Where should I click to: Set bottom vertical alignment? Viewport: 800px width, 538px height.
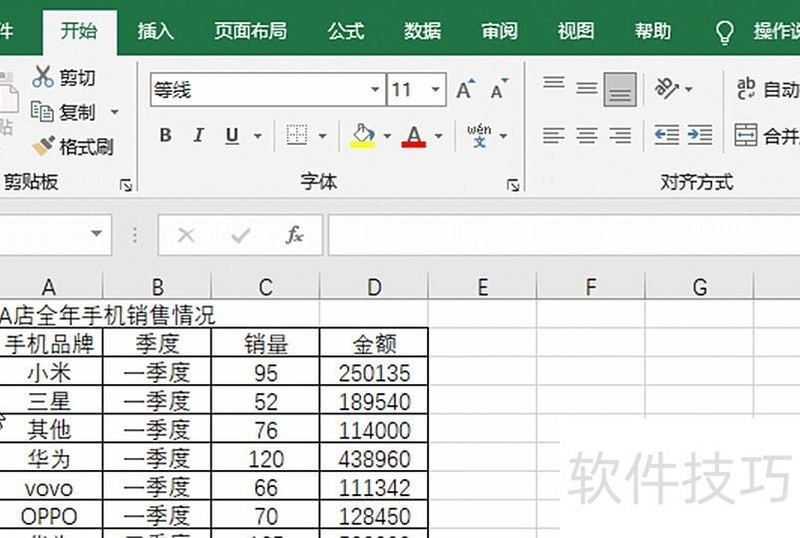pyautogui.click(x=620, y=89)
